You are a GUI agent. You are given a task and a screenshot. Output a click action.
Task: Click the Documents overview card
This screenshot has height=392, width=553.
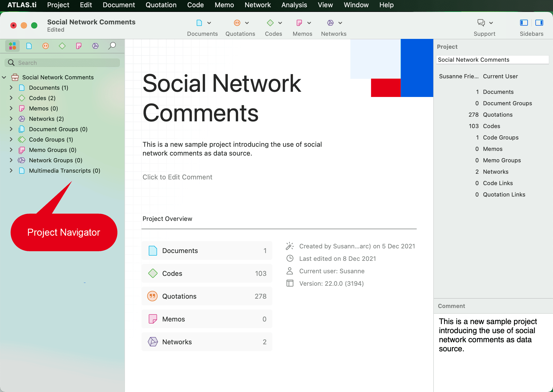click(207, 250)
